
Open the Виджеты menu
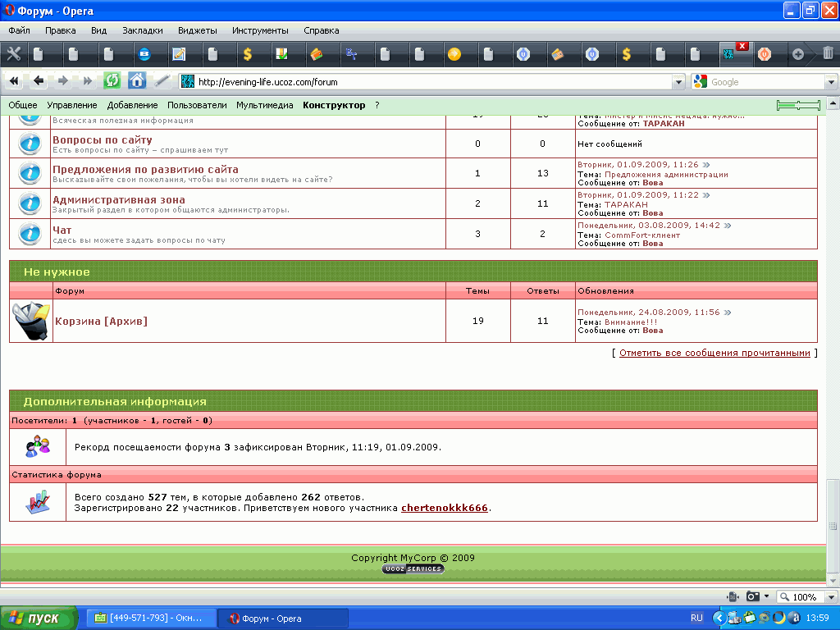198,30
